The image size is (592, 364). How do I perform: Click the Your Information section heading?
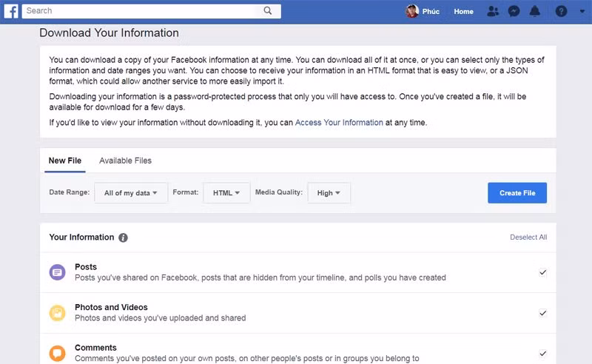point(81,237)
